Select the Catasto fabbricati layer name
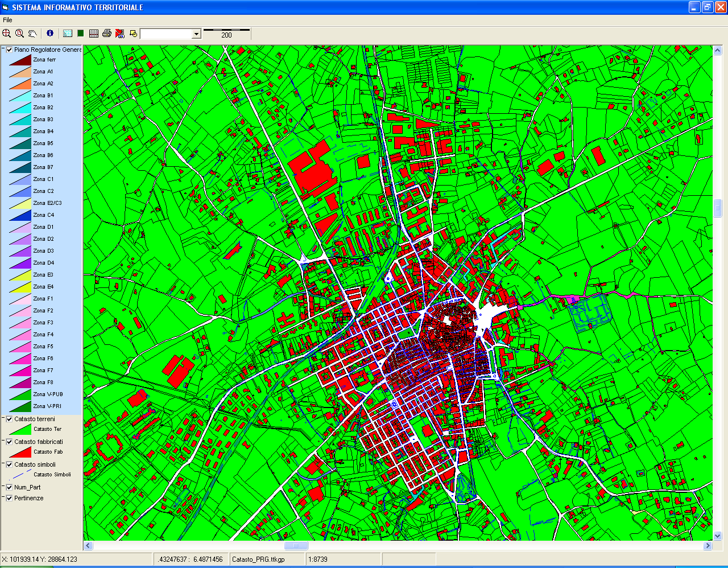This screenshot has height=568, width=728. [39, 442]
